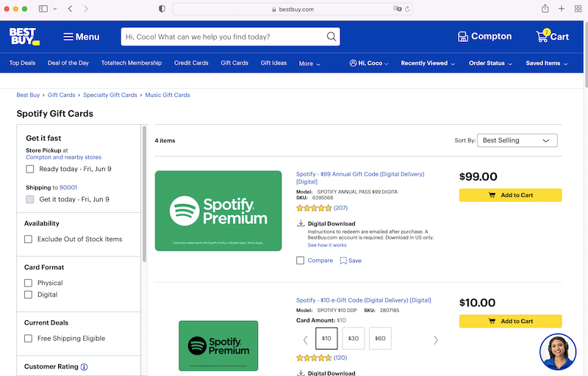Open Safari sidebar options chevron
Screen dimensions: 588x376
(x=54, y=9)
